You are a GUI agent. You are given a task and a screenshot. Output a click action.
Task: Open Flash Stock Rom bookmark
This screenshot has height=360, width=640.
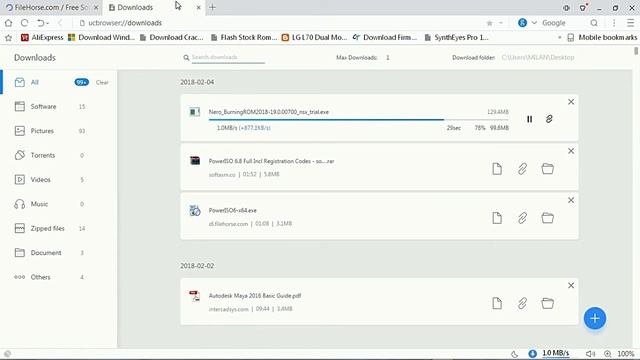(244, 38)
